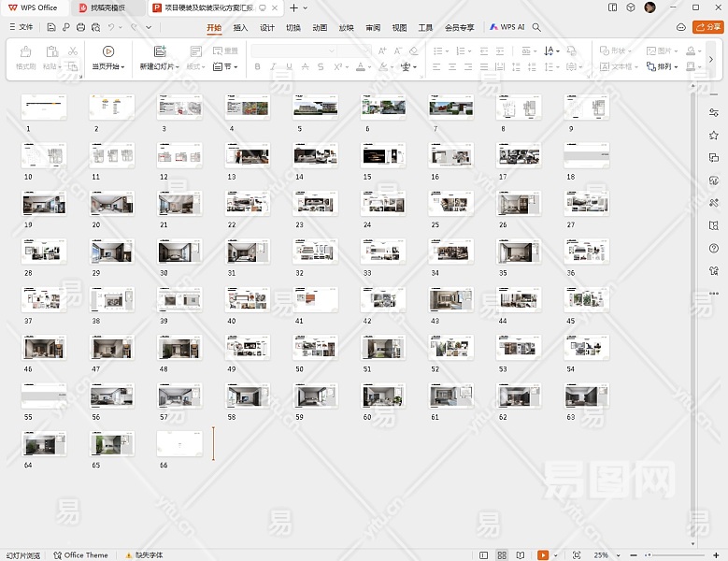Click the Format Painter icon
Image resolution: width=728 pixels, height=561 pixels.
pos(25,51)
